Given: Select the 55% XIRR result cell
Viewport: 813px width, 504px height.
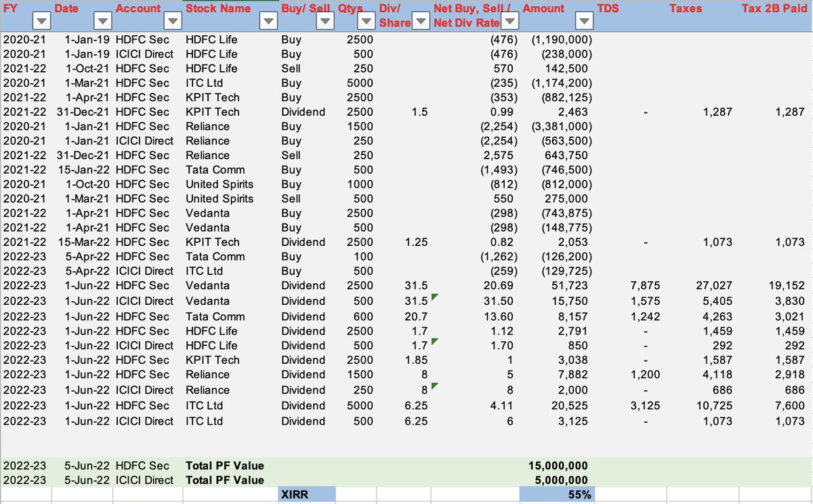Looking at the screenshot, I should (x=558, y=495).
